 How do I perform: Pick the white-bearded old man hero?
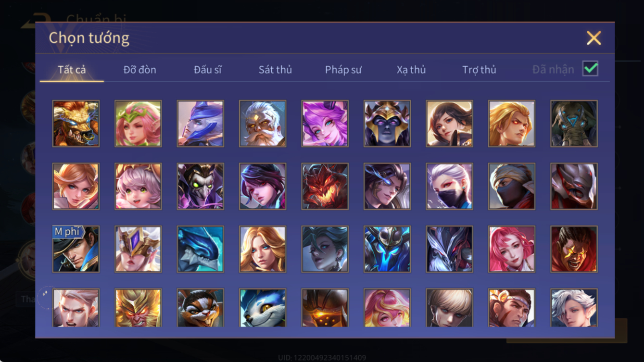(x=263, y=124)
